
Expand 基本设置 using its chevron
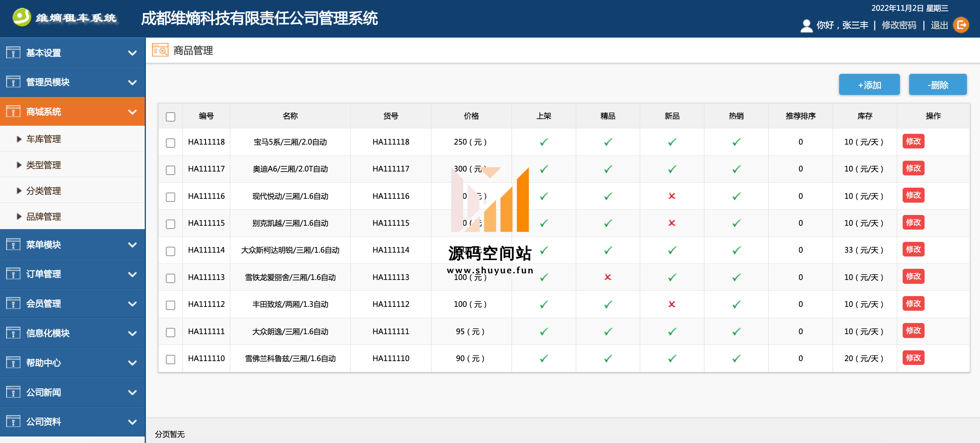pyautogui.click(x=132, y=53)
